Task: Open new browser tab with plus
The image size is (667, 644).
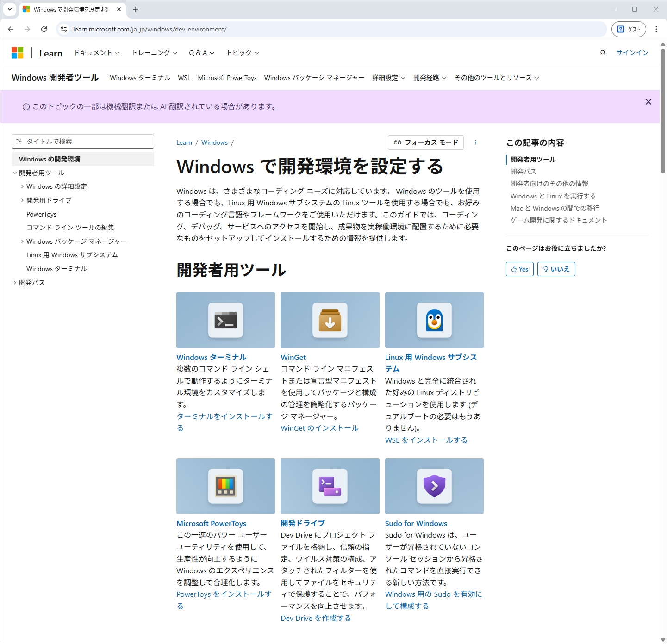Action: point(136,9)
